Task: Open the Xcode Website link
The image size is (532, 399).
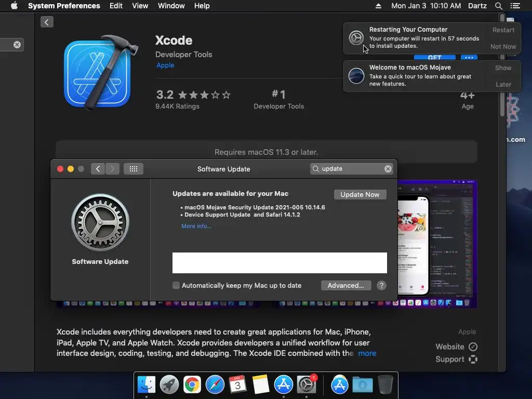Action: click(x=456, y=347)
